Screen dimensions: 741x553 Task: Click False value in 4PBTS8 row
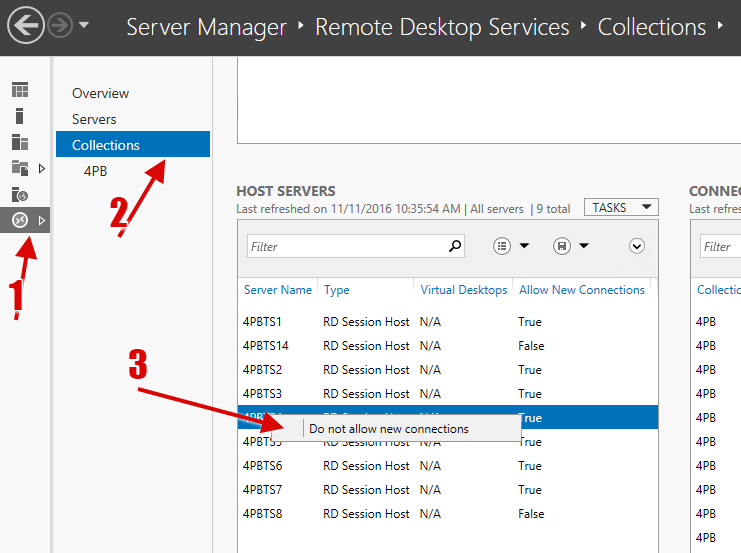coord(531,514)
